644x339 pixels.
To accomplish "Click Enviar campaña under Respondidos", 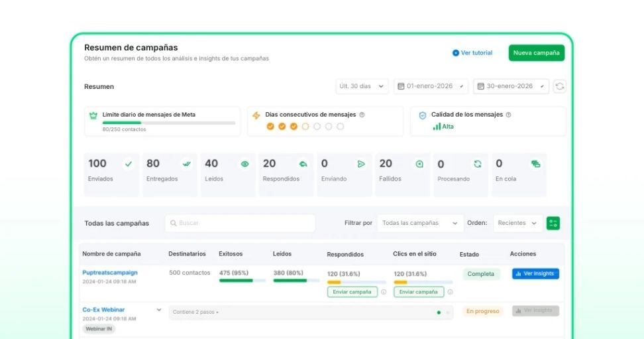I will (x=352, y=292).
